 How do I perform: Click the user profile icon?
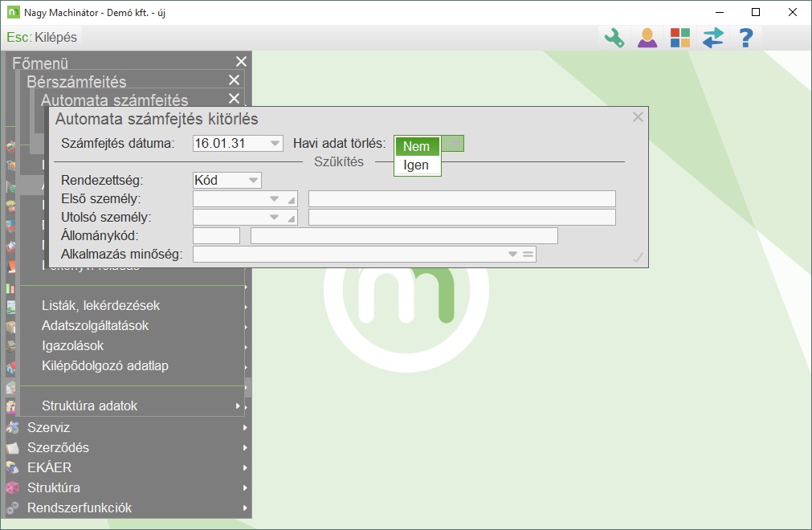tap(647, 38)
